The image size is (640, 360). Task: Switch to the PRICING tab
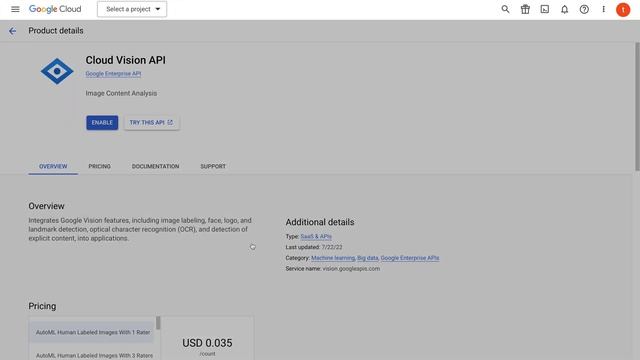point(100,167)
